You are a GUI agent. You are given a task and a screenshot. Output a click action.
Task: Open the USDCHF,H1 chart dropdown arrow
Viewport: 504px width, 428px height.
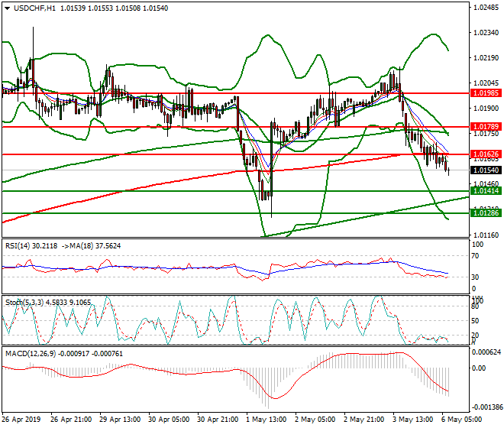point(7,8)
